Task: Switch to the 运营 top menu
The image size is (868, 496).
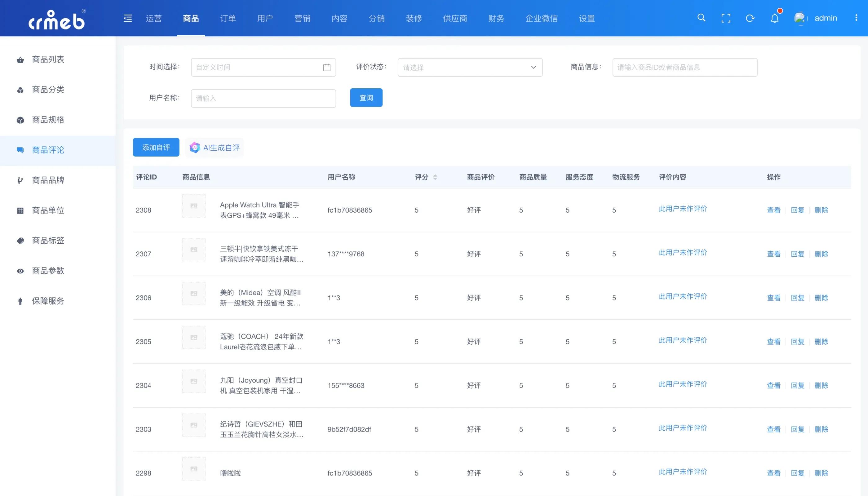Action: tap(154, 18)
